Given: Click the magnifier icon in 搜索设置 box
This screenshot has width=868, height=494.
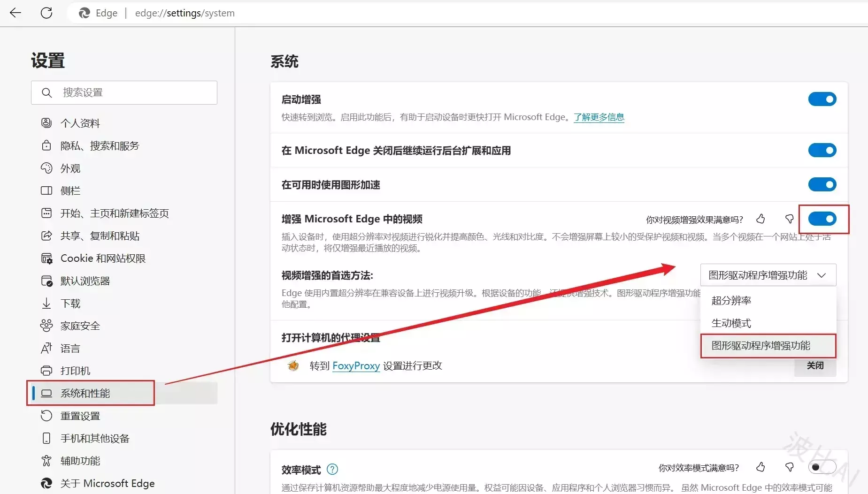Looking at the screenshot, I should click(x=46, y=92).
